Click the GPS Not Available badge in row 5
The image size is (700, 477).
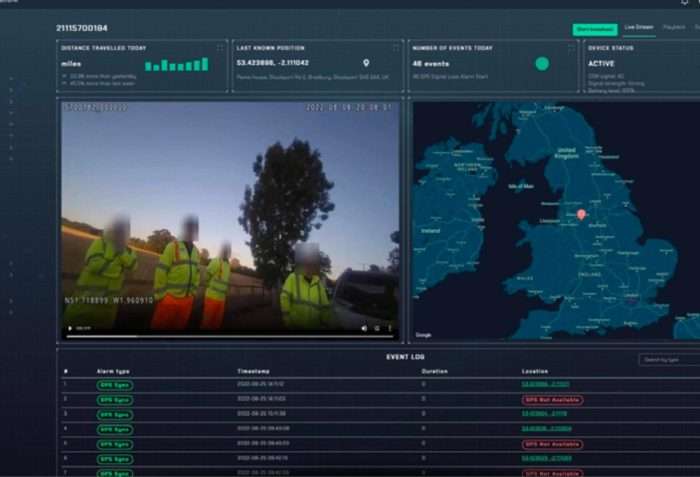[x=552, y=444]
